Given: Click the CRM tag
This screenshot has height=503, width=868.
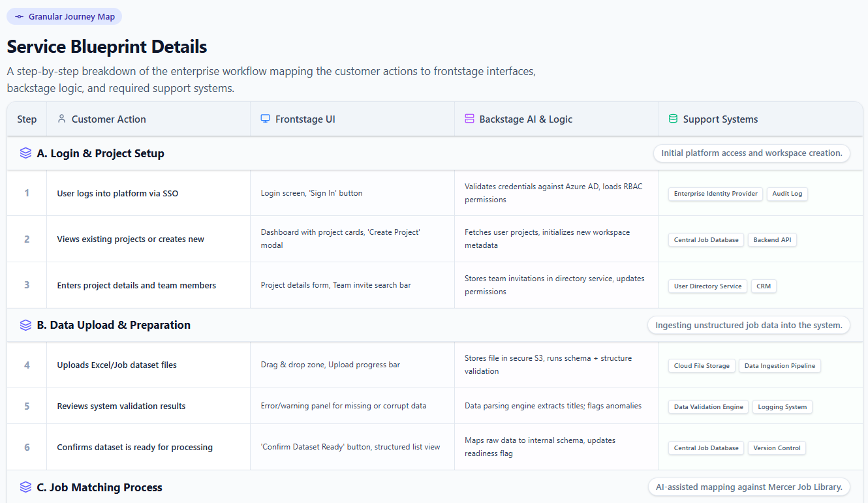Looking at the screenshot, I should pos(764,286).
